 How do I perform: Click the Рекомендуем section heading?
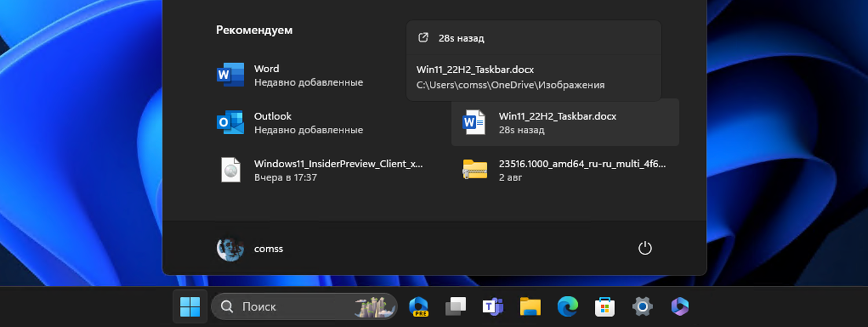pyautogui.click(x=254, y=30)
